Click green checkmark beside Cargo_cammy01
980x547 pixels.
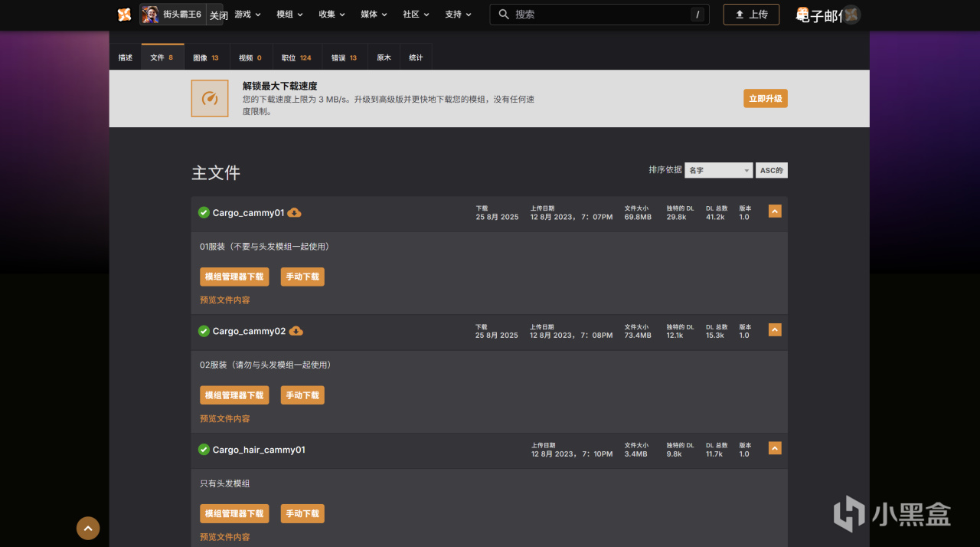click(x=204, y=212)
